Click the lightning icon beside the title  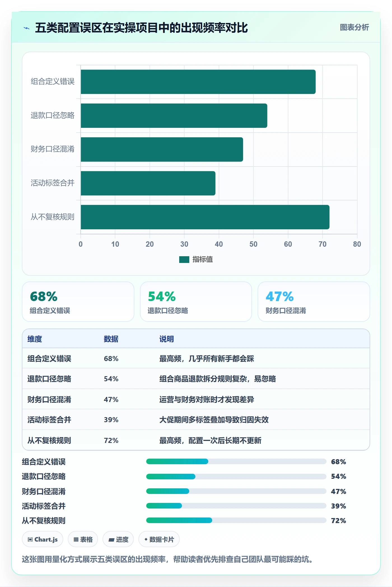[x=27, y=28]
